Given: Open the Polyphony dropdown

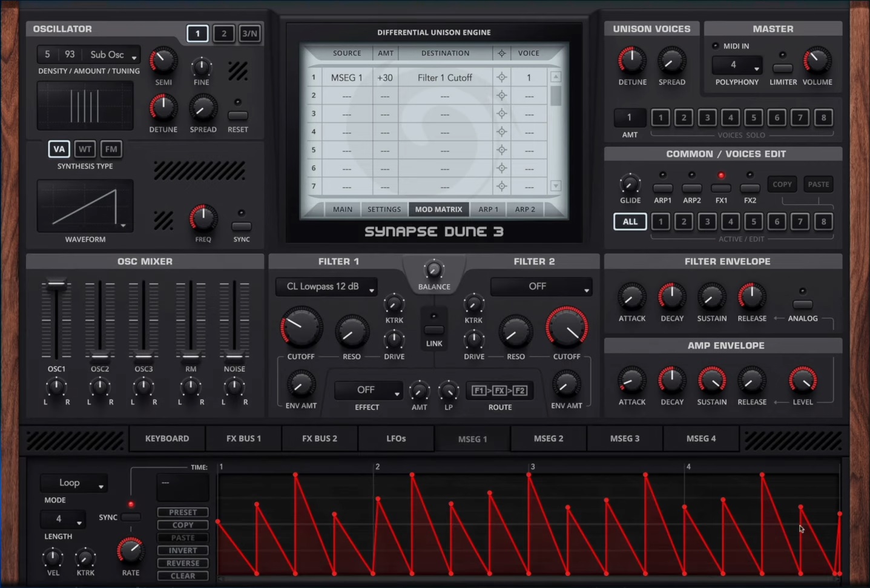Looking at the screenshot, I should 737,65.
